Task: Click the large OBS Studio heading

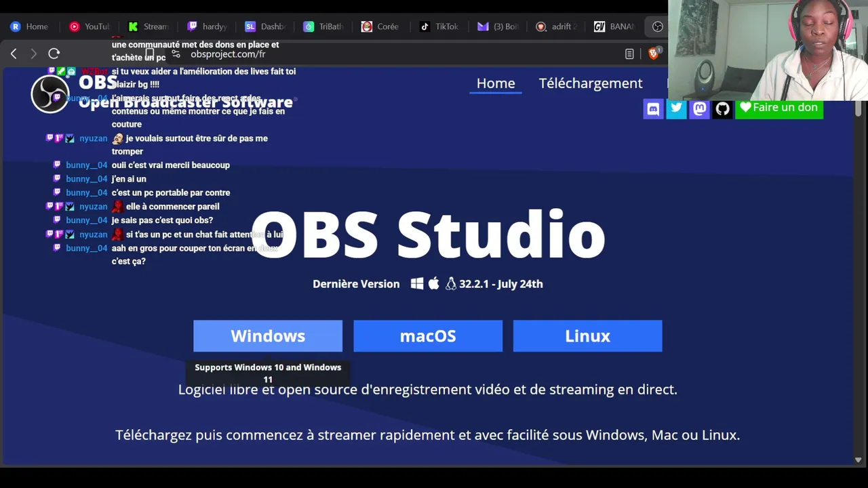Action: (x=428, y=235)
